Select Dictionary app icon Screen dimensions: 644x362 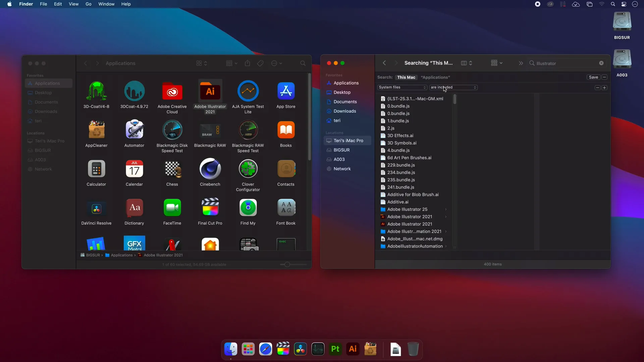(x=134, y=207)
